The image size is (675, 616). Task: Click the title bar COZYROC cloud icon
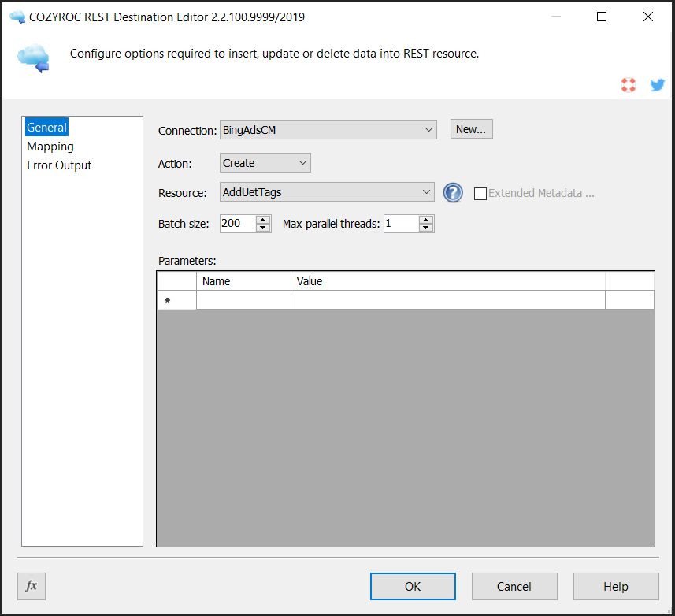(x=17, y=17)
